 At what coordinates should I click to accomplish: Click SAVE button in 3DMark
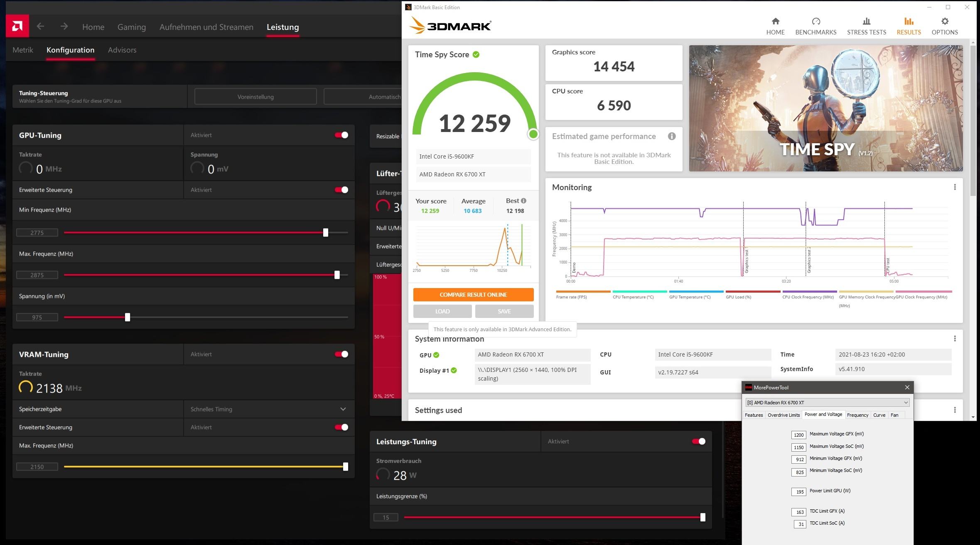[504, 311]
